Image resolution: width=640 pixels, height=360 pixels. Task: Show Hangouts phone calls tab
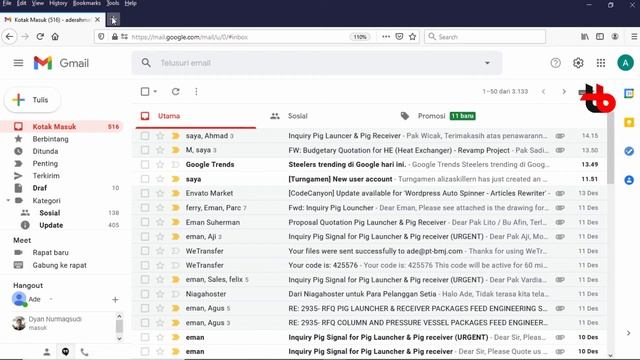point(84,352)
